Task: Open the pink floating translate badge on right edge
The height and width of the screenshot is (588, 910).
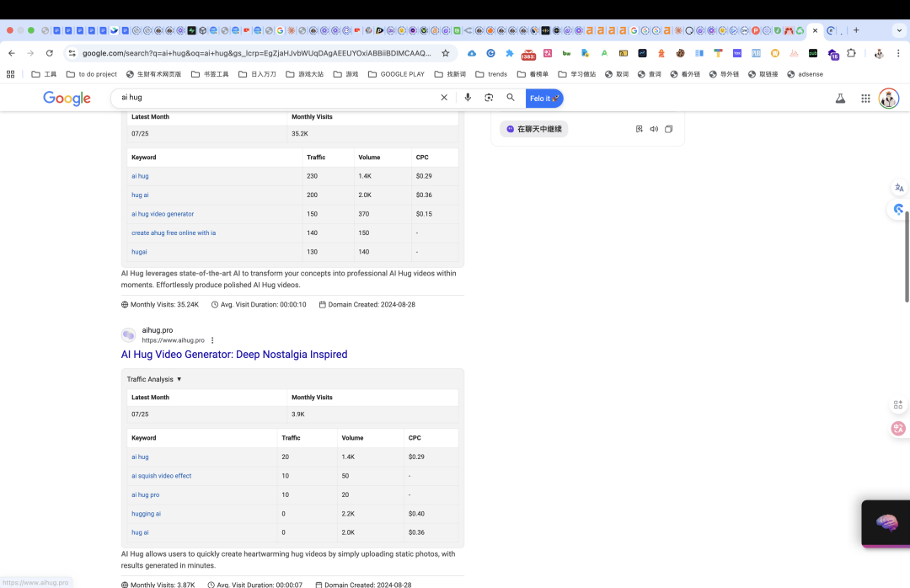Action: point(898,429)
